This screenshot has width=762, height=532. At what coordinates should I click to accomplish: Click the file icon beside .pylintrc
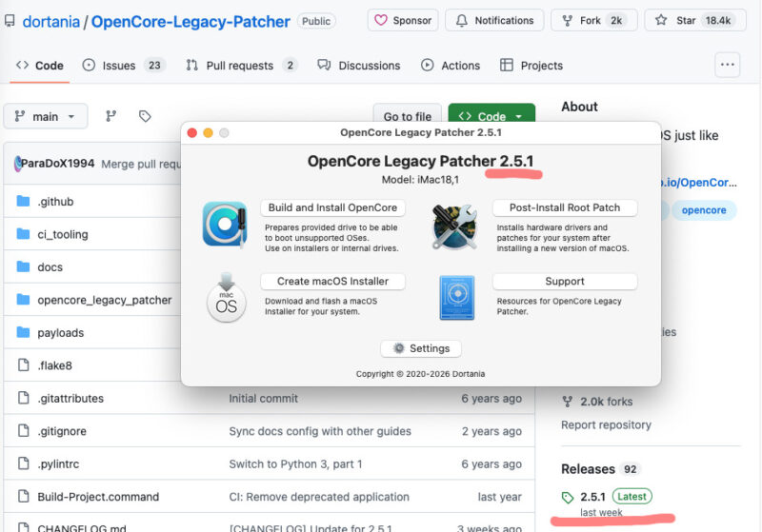[23, 463]
